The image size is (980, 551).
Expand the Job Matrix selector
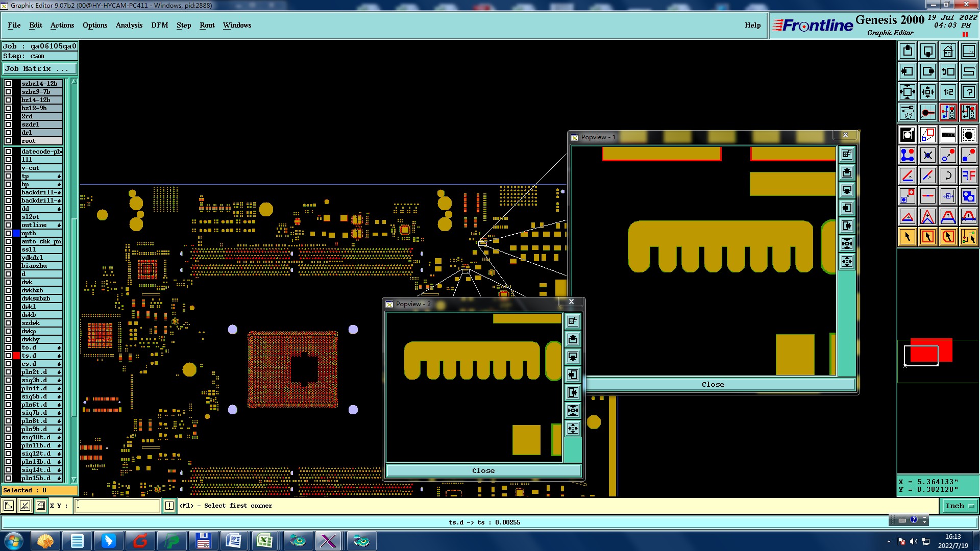pyautogui.click(x=39, y=68)
